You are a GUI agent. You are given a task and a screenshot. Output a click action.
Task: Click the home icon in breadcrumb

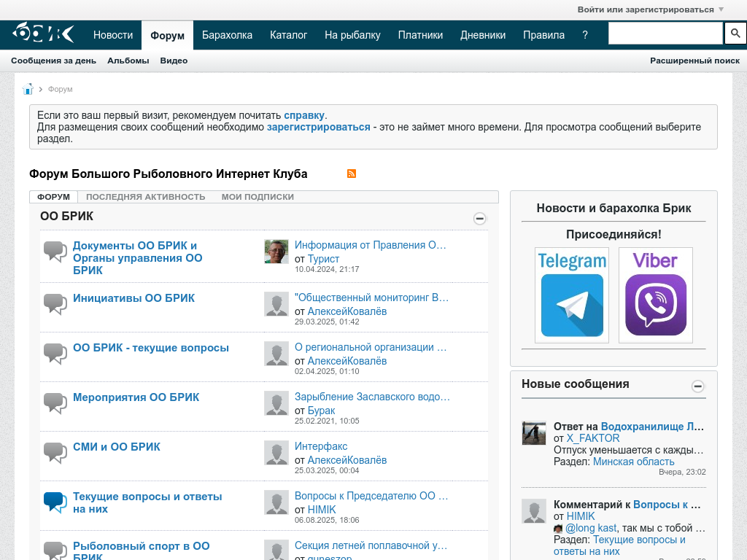pyautogui.click(x=28, y=89)
